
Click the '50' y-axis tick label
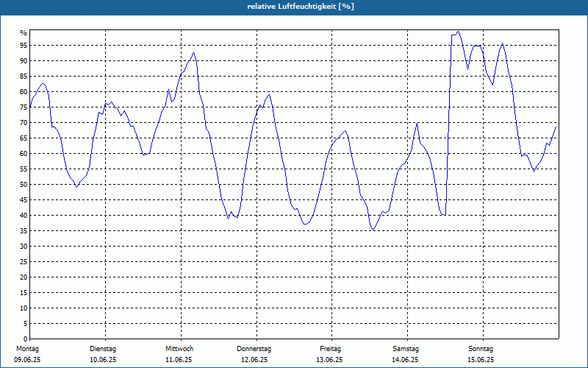(24, 185)
